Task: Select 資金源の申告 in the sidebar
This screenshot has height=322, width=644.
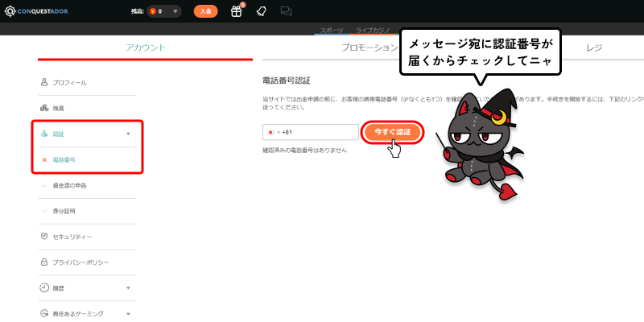Action: tap(69, 186)
